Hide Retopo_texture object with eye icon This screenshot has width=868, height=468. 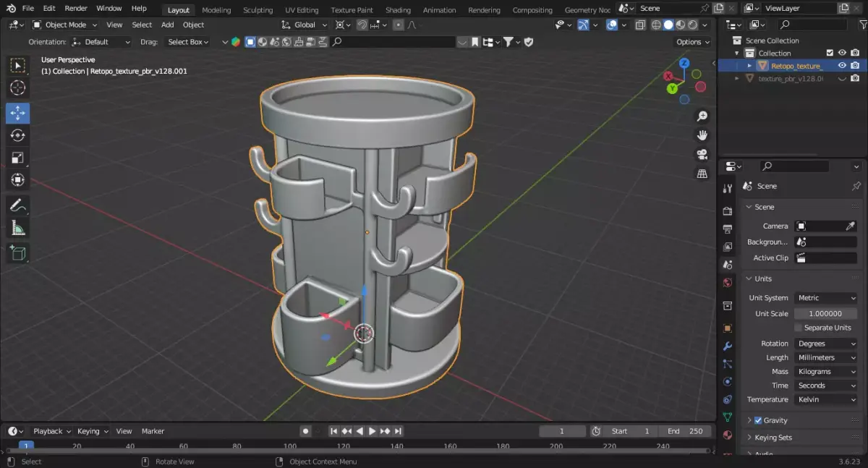[x=842, y=65]
